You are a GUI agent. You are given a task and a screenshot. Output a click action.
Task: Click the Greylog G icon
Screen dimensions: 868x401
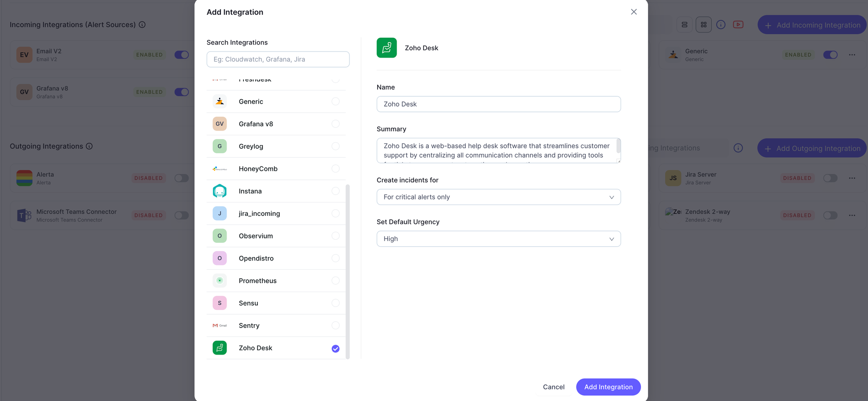220,146
